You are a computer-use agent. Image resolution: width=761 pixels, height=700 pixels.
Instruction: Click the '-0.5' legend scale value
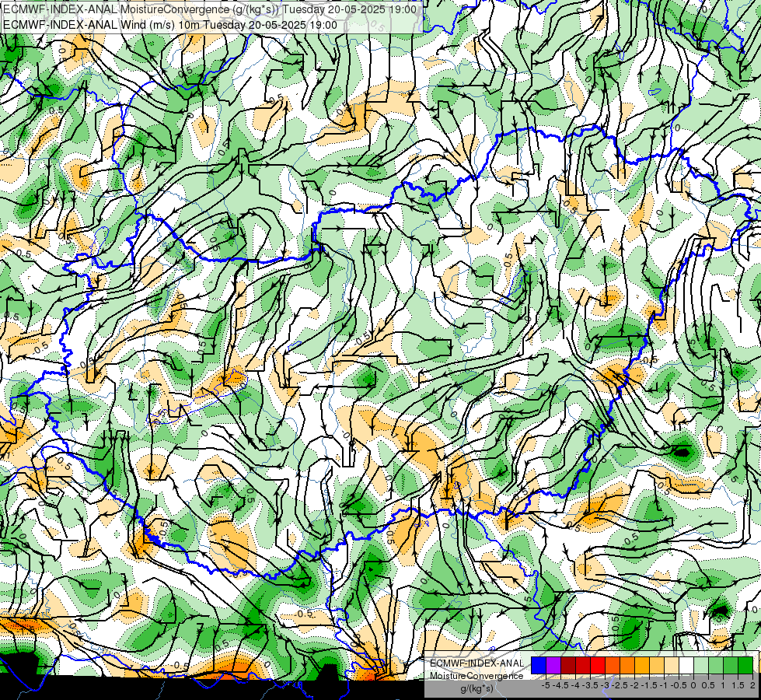[679, 685]
